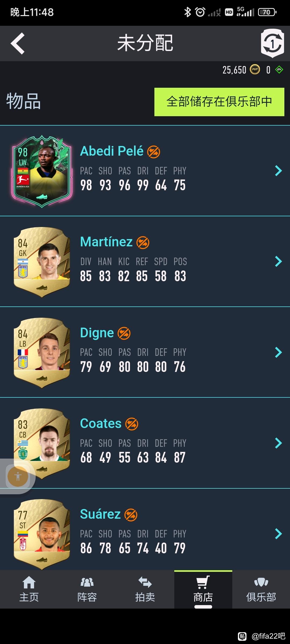Viewport: 290px width, 644px height.
Task: Click 全部储存在俱乐部中 button
Action: [219, 102]
